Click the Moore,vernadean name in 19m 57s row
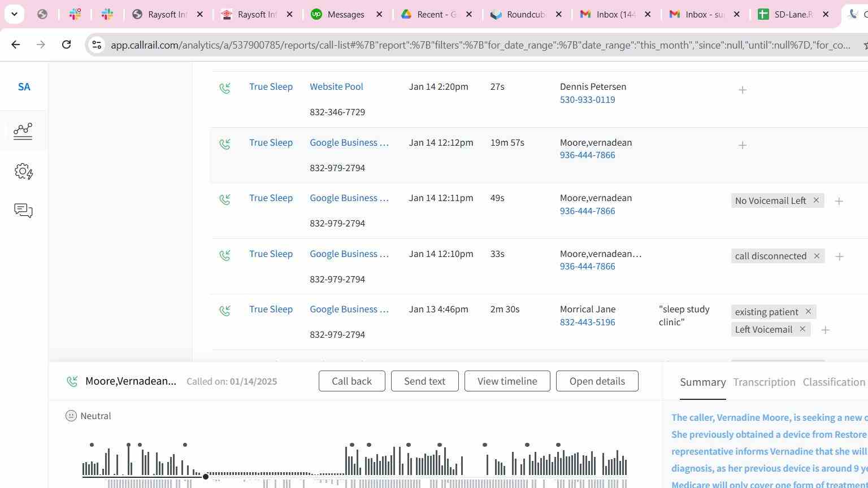 pos(596,142)
